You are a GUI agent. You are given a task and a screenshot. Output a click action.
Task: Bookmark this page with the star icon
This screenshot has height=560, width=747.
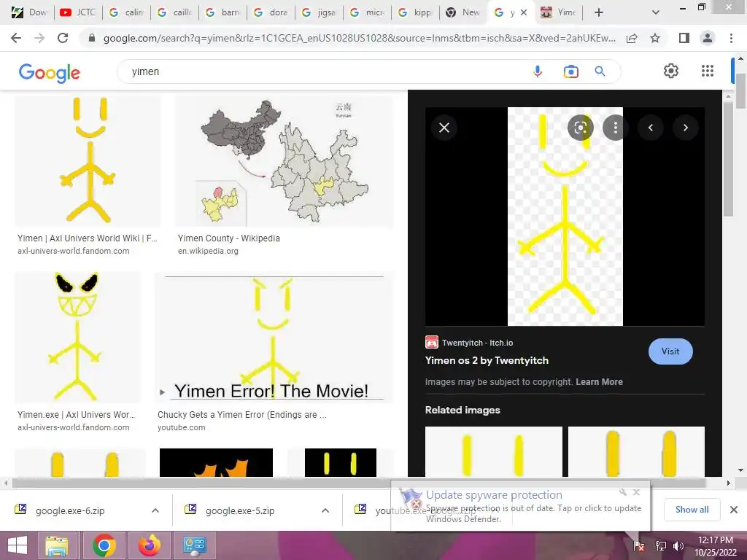click(655, 38)
